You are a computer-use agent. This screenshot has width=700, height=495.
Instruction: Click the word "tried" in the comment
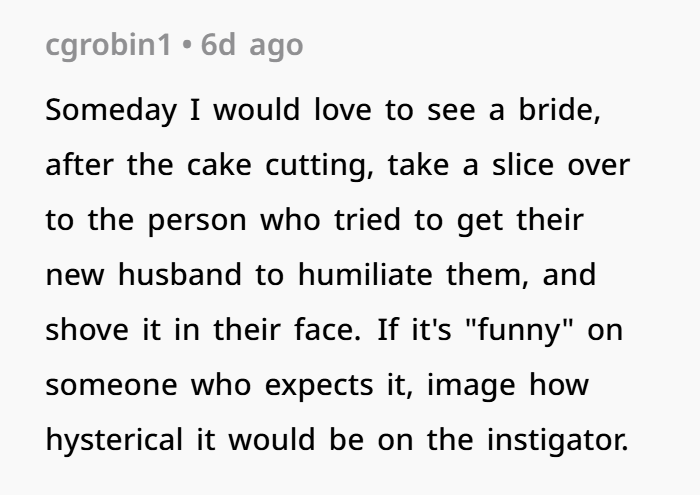tap(367, 220)
